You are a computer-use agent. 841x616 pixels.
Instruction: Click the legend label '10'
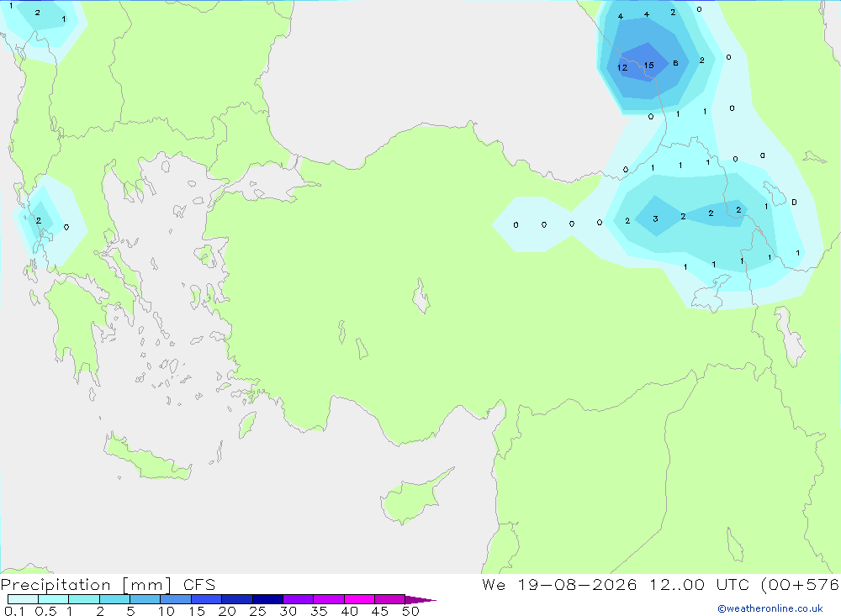tap(167, 611)
